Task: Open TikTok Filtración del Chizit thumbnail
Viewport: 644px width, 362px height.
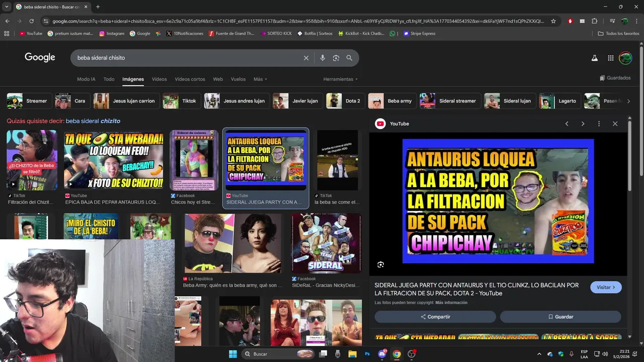Action: tap(32, 160)
